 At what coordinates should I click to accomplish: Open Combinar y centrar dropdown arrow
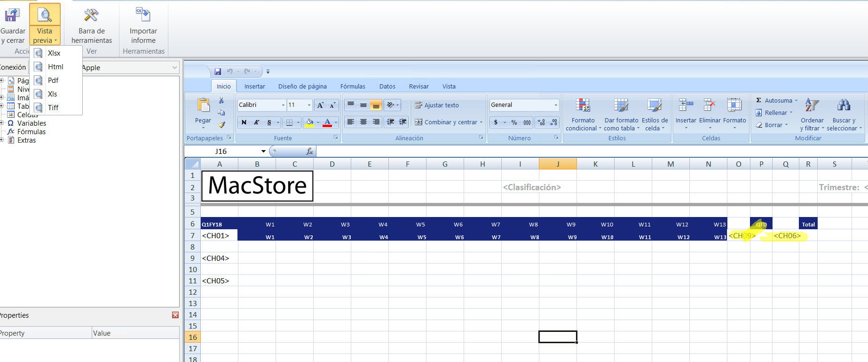pyautogui.click(x=481, y=122)
